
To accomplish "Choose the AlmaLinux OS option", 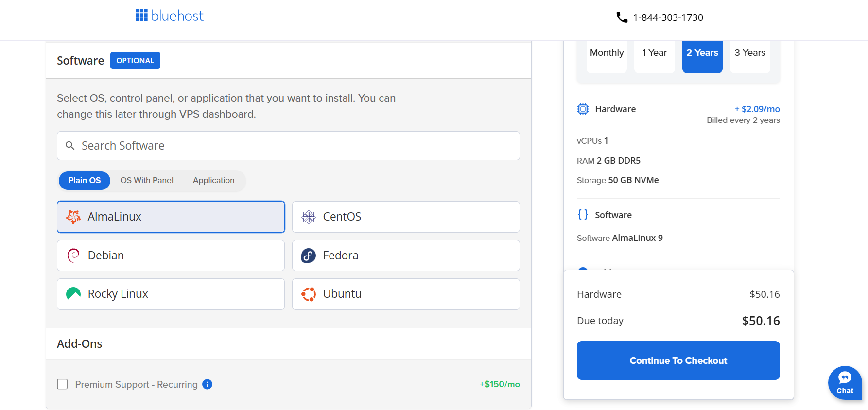I will click(171, 217).
